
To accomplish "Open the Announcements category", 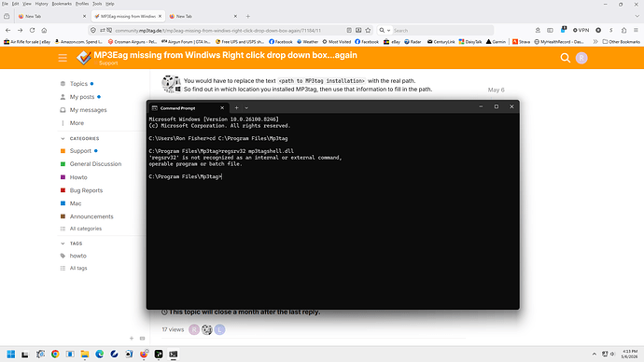I will click(91, 216).
